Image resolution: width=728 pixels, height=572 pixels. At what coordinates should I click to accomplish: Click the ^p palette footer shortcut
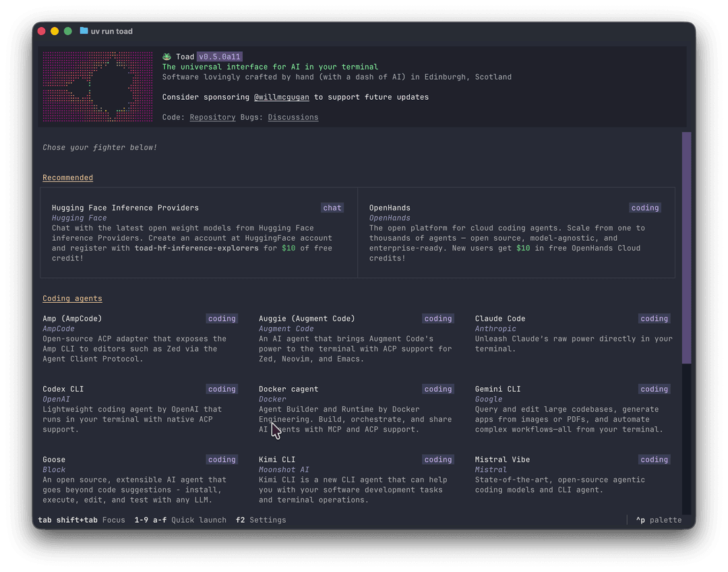(x=659, y=520)
